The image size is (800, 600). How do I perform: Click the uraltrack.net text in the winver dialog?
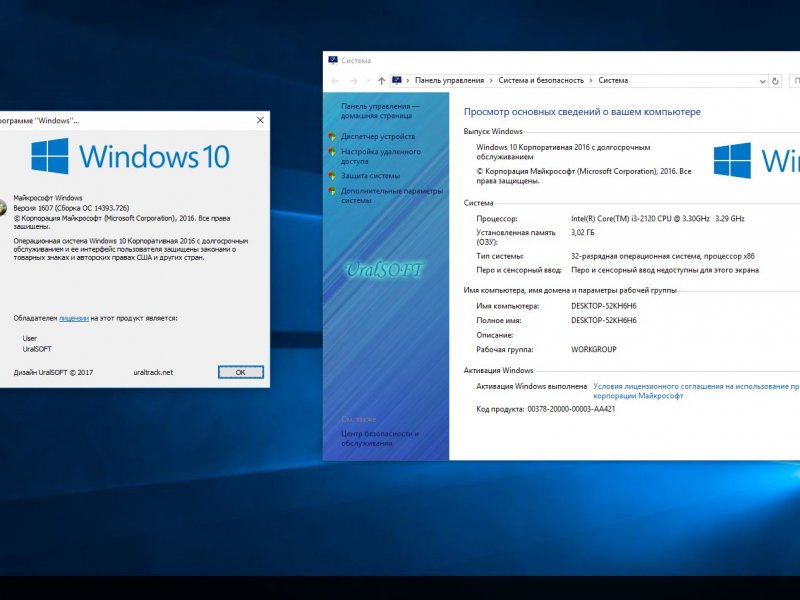[x=153, y=372]
